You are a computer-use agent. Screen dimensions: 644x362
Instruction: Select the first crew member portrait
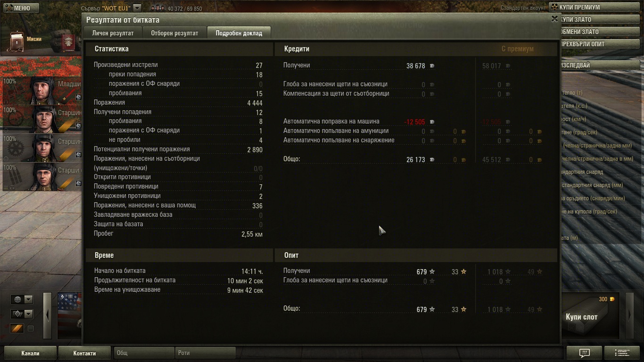41,90
